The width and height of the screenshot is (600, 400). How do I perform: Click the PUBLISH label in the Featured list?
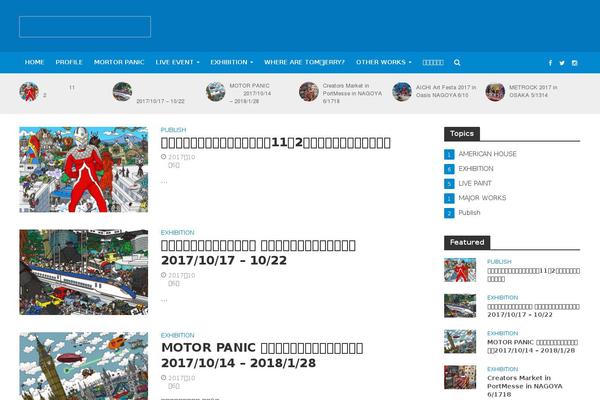point(499,262)
